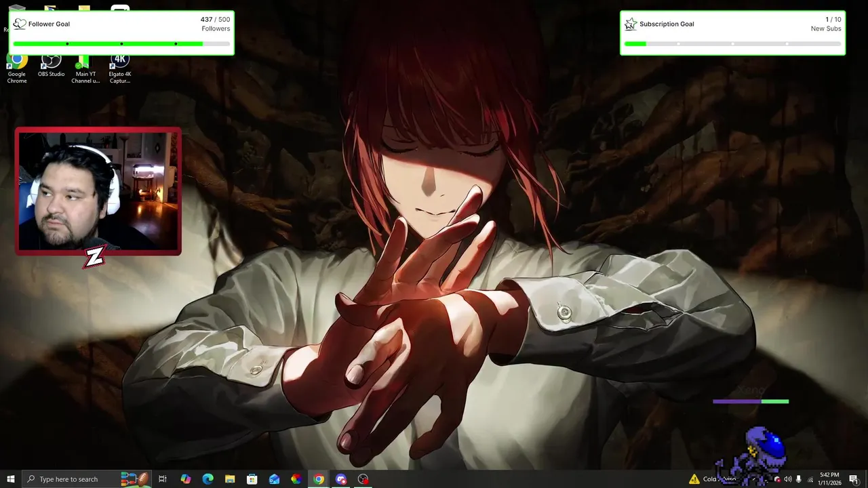
Task: Click the taskbar search box
Action: (x=87, y=479)
